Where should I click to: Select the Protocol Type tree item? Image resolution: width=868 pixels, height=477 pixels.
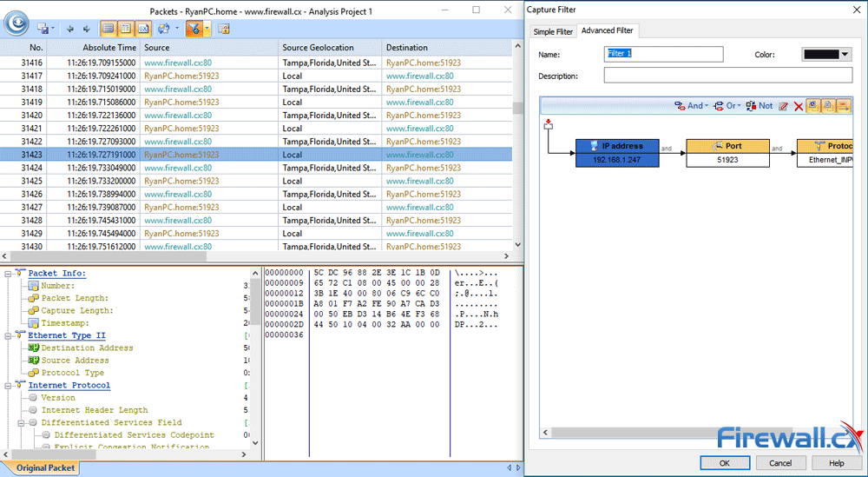[73, 373]
